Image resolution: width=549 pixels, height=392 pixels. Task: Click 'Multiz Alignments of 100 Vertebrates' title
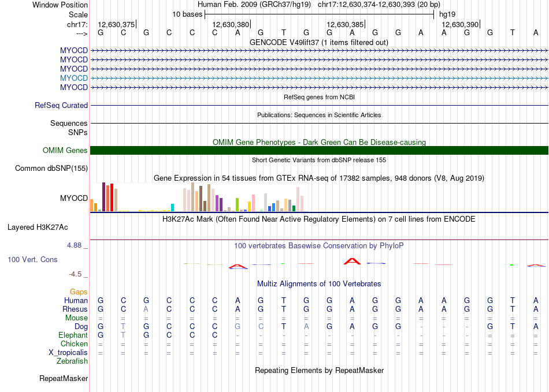[319, 284]
